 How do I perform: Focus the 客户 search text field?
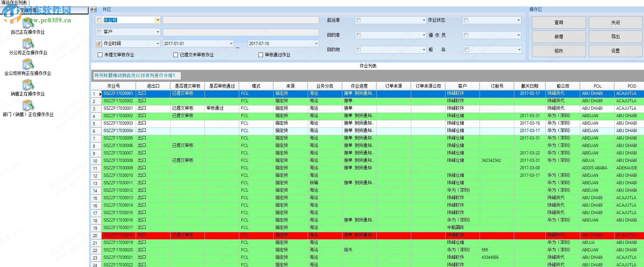click(237, 32)
